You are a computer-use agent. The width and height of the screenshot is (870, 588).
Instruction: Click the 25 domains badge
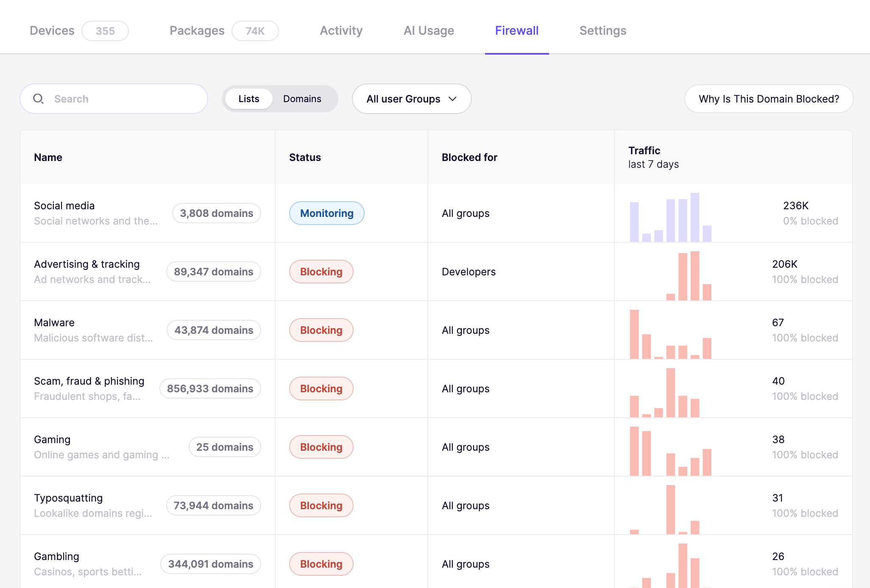[225, 447]
